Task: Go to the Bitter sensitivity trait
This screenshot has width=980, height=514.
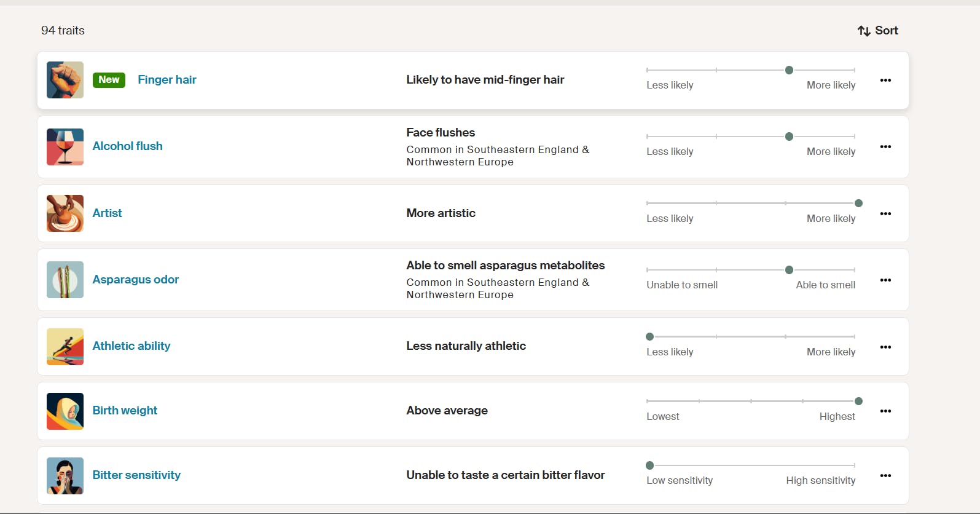Action: click(x=136, y=475)
